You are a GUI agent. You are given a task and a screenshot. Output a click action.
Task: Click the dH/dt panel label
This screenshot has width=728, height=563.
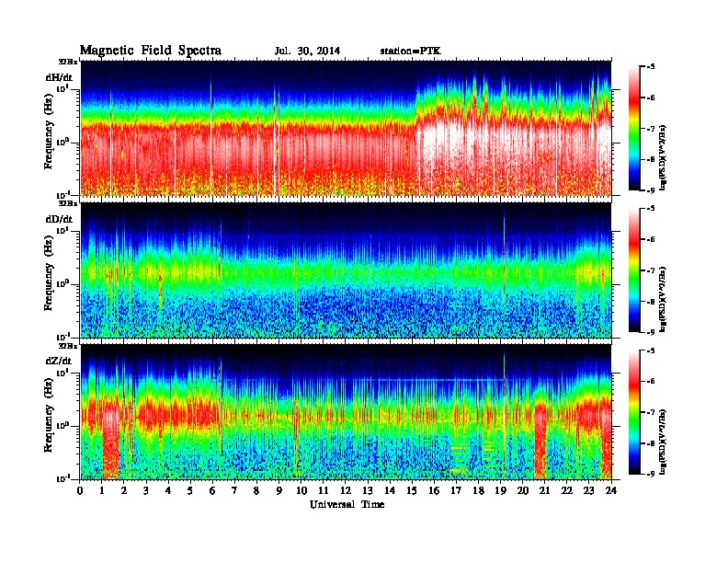[x=59, y=77]
